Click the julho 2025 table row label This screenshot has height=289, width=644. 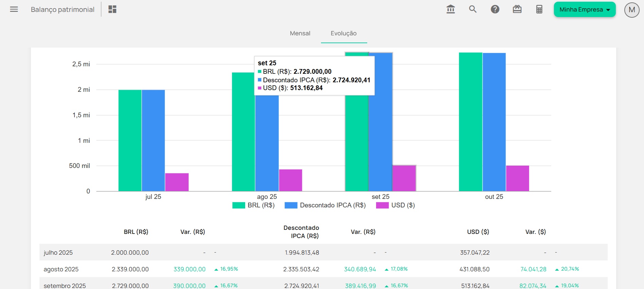[58, 253]
